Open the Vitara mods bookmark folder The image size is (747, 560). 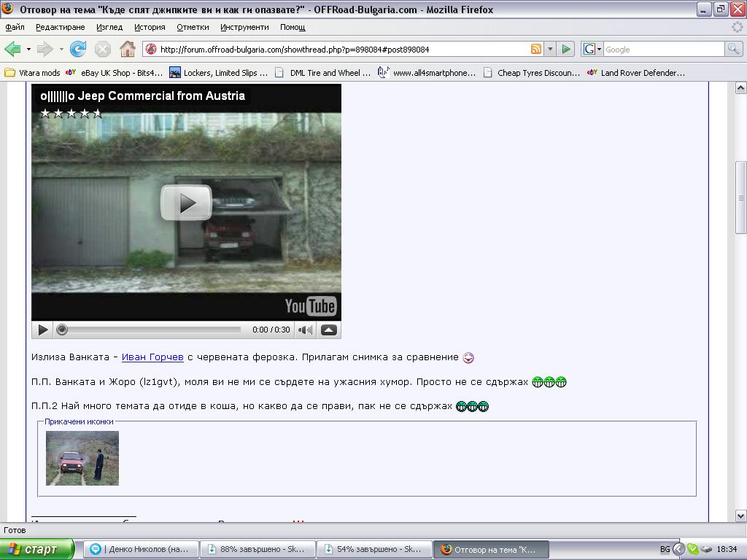(32, 73)
